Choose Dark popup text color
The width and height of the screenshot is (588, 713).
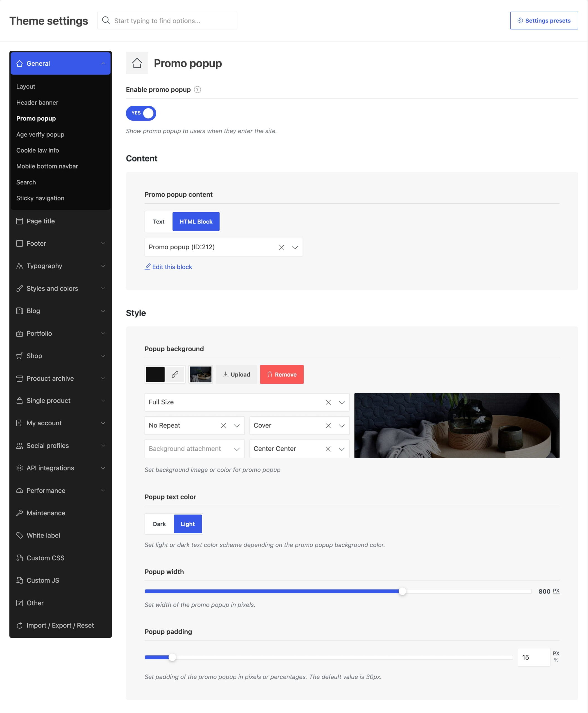click(x=159, y=524)
